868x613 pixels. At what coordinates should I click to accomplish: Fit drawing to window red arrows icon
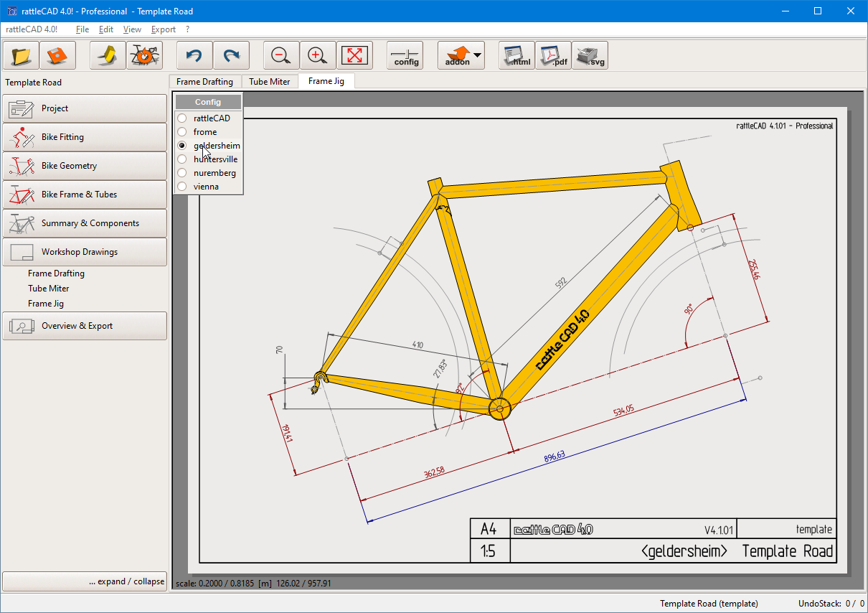click(x=354, y=55)
